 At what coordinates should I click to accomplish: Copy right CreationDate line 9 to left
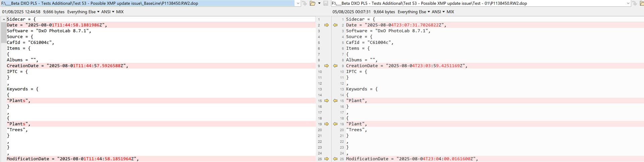(335, 66)
